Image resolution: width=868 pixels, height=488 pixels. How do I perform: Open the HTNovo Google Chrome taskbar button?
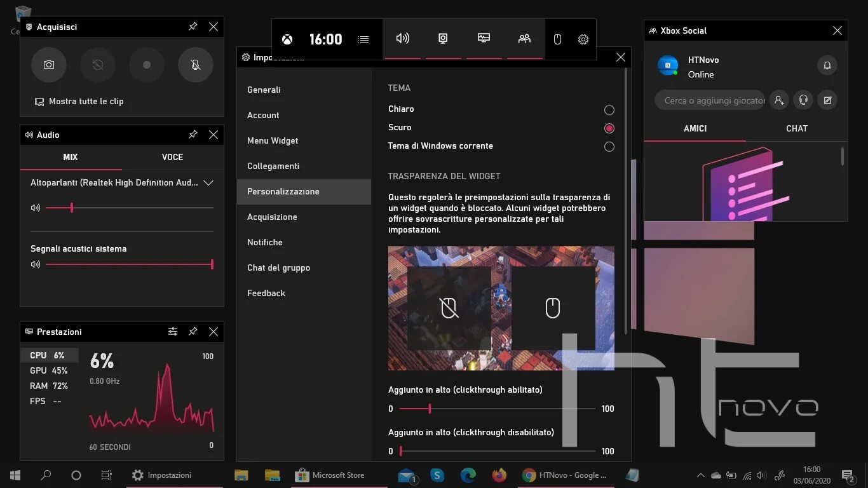(565, 475)
